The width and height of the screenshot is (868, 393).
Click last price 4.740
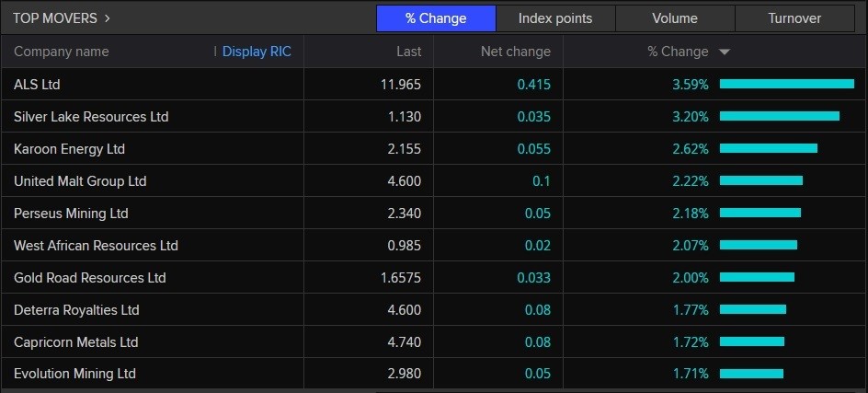click(404, 342)
